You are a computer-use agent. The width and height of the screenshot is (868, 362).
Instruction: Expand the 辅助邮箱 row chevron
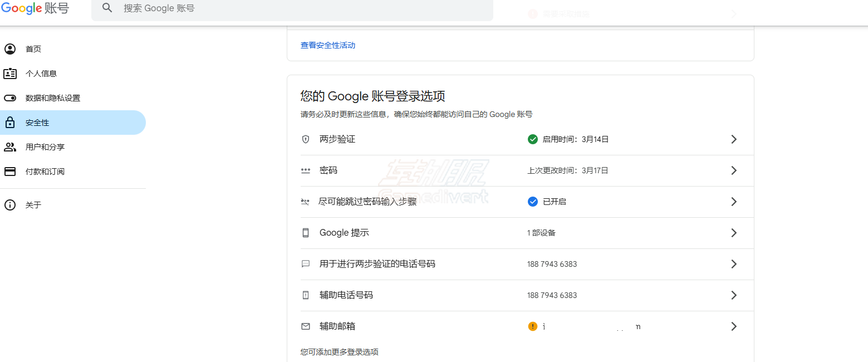click(734, 326)
